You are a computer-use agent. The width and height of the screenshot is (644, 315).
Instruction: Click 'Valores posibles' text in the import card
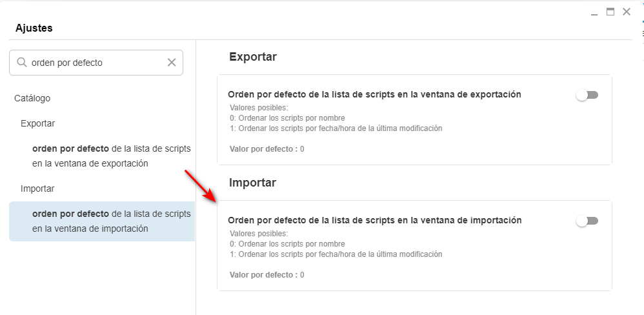(258, 234)
